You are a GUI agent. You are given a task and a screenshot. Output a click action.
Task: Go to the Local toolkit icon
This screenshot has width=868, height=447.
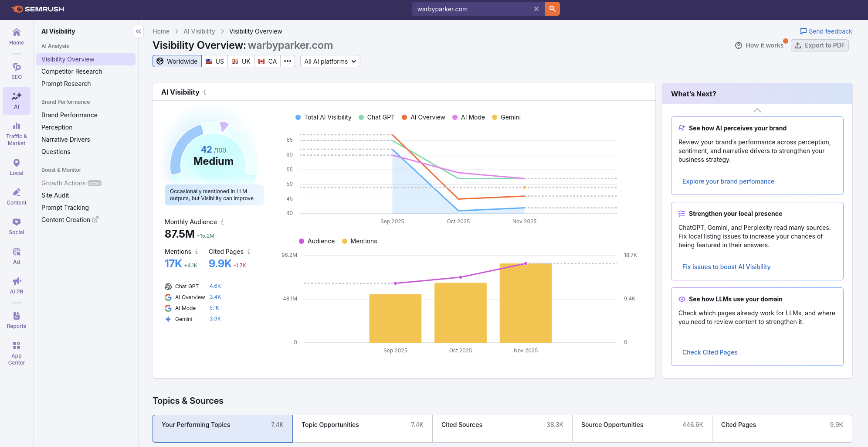pyautogui.click(x=17, y=167)
